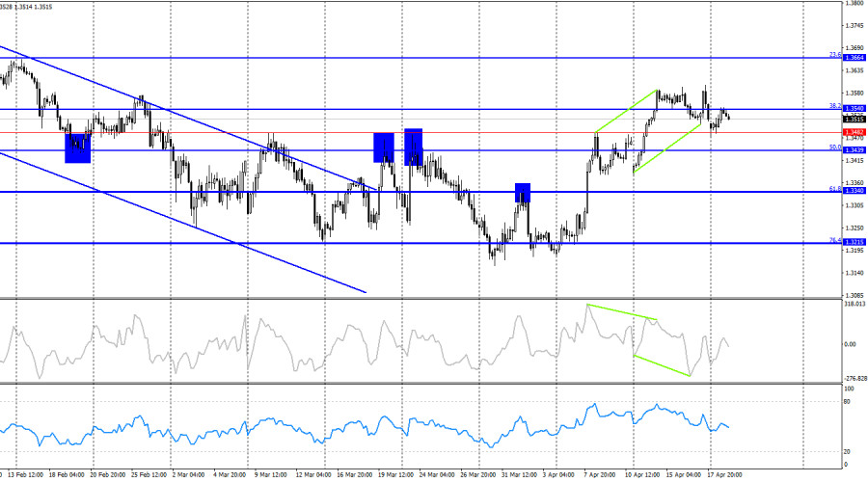This screenshot has height=482, width=868.
Task: Select the blue rectangle on the 61.8 line
Action: (x=523, y=193)
